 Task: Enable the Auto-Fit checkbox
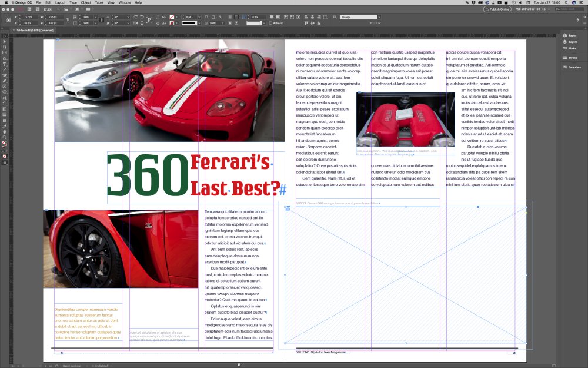(270, 23)
